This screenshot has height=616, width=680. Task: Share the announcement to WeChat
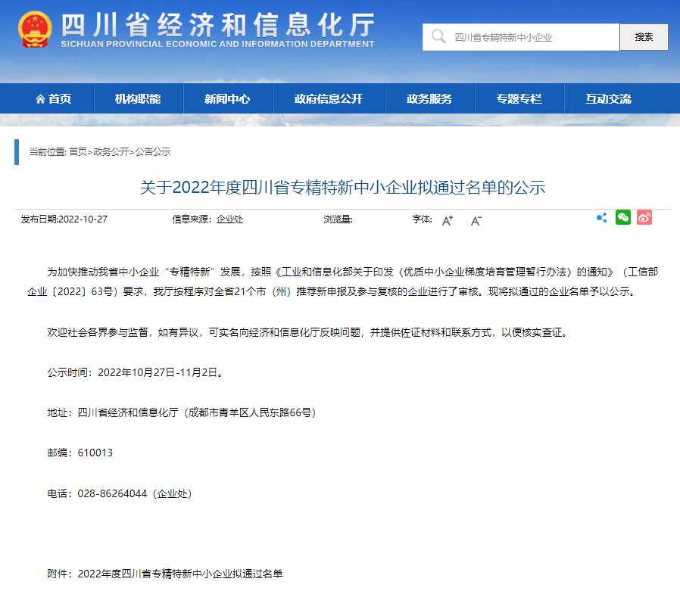[623, 217]
